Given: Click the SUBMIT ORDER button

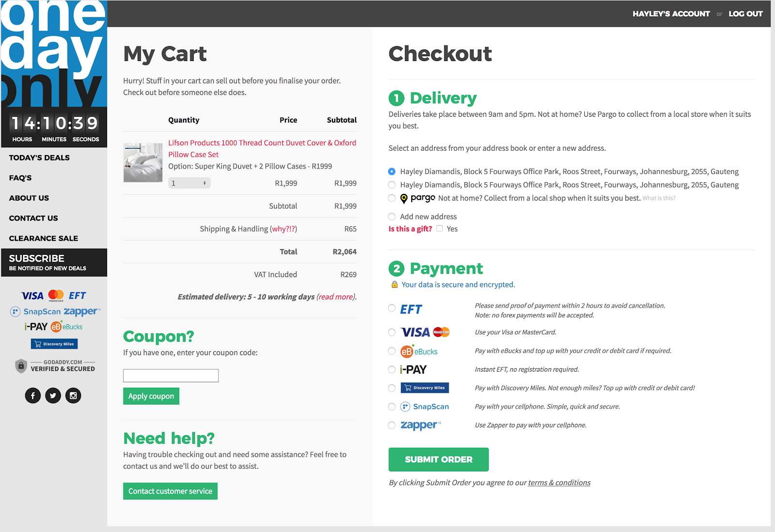Looking at the screenshot, I should pos(438,459).
